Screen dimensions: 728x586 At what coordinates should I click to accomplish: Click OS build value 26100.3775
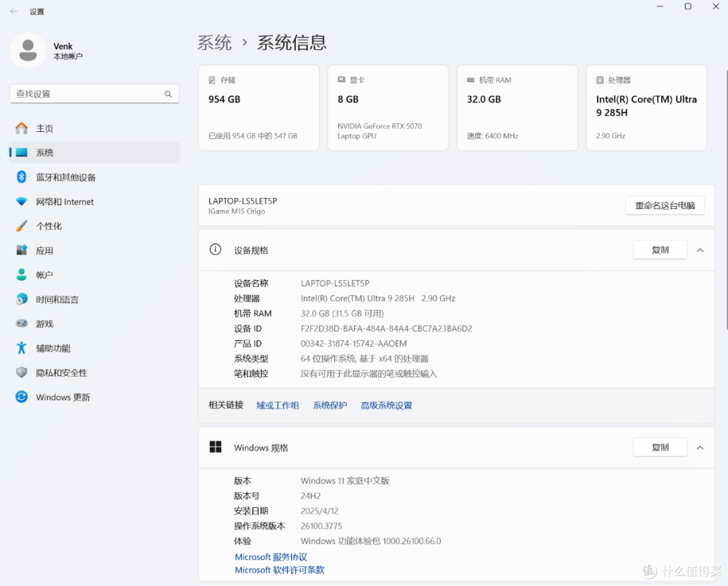click(x=322, y=526)
